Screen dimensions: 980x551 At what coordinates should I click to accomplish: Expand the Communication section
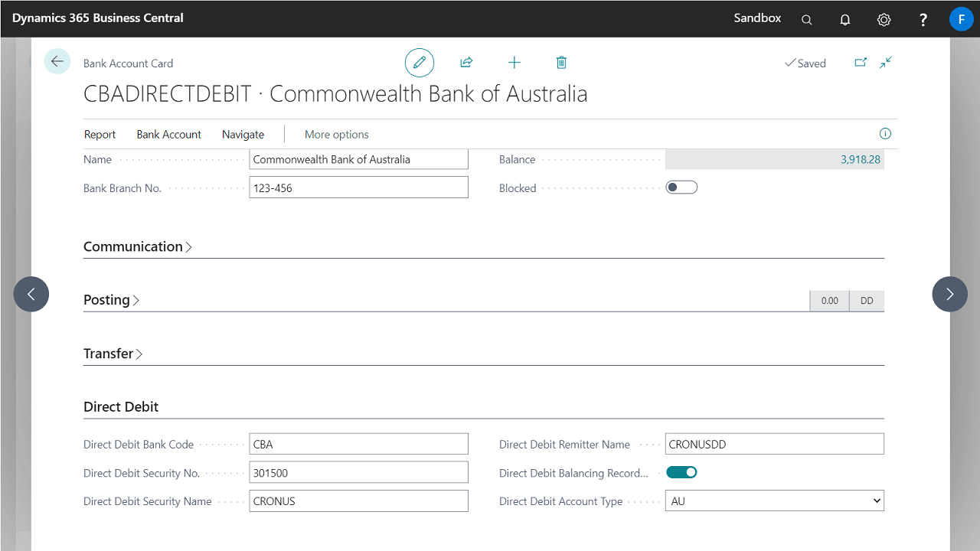[x=137, y=246]
